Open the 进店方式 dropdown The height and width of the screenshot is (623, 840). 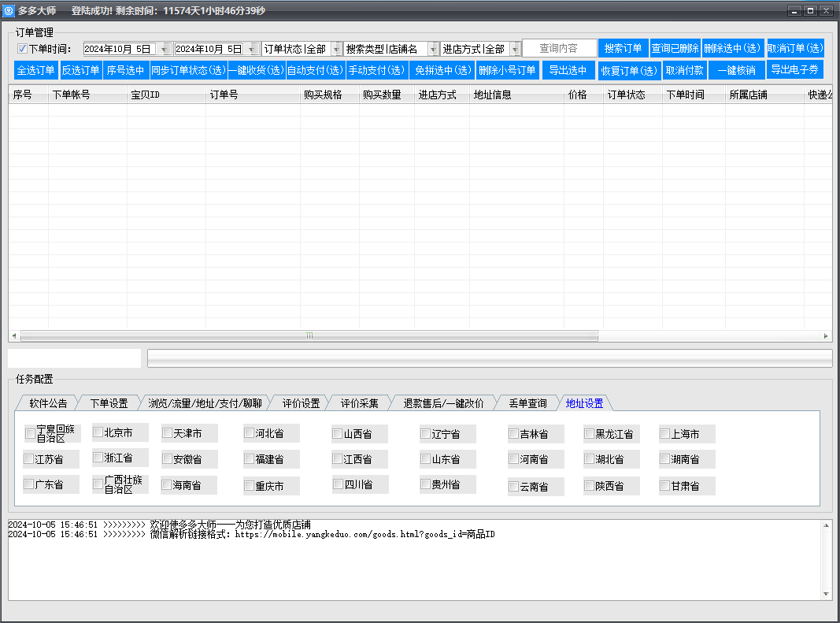(515, 49)
